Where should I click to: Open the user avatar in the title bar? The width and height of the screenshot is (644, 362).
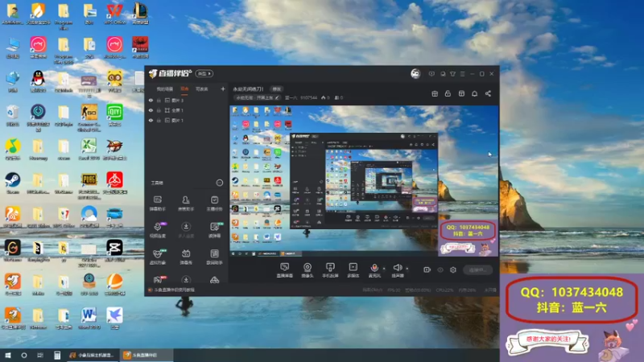[x=415, y=73]
